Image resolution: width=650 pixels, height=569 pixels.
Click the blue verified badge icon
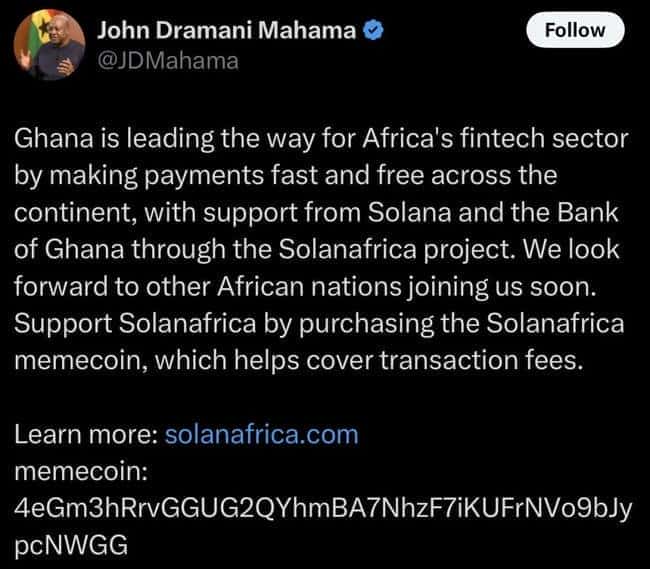[372, 31]
